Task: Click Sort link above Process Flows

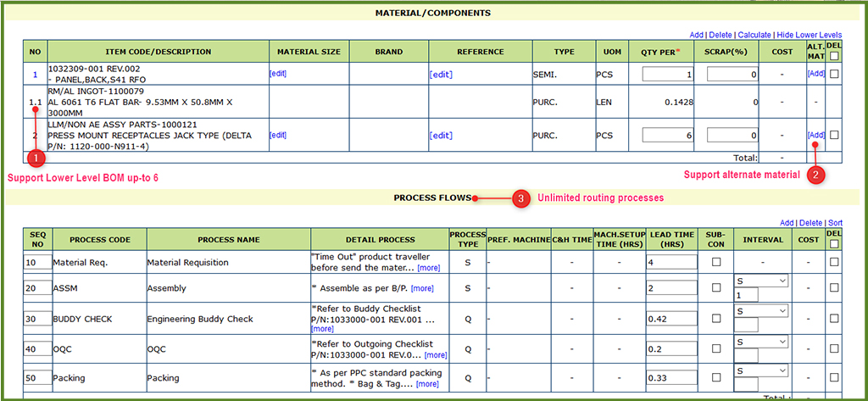Action: point(835,223)
